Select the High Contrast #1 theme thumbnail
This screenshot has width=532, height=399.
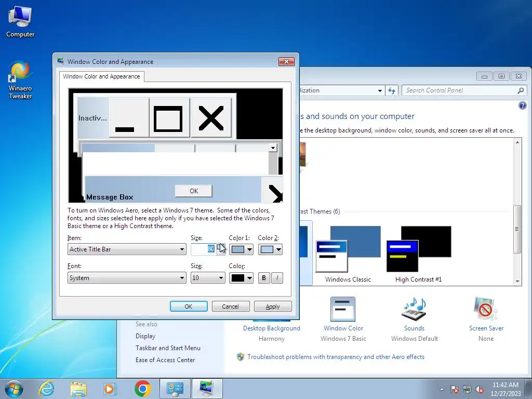tap(419, 249)
